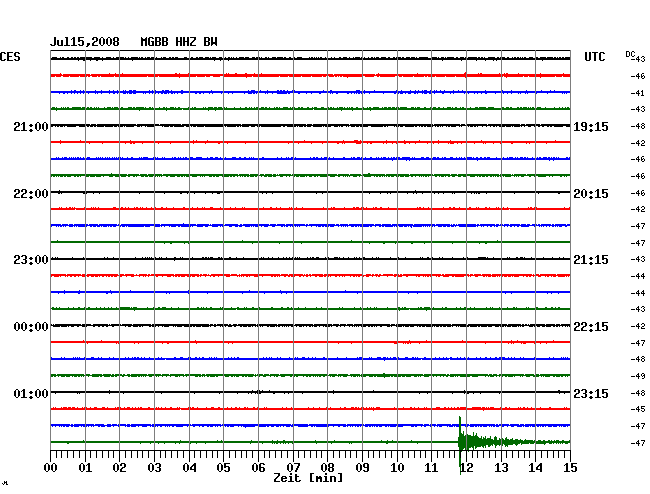Click minute tick label 05 on axis
Image resolution: width=650 pixels, height=494 pixels.
(223, 467)
